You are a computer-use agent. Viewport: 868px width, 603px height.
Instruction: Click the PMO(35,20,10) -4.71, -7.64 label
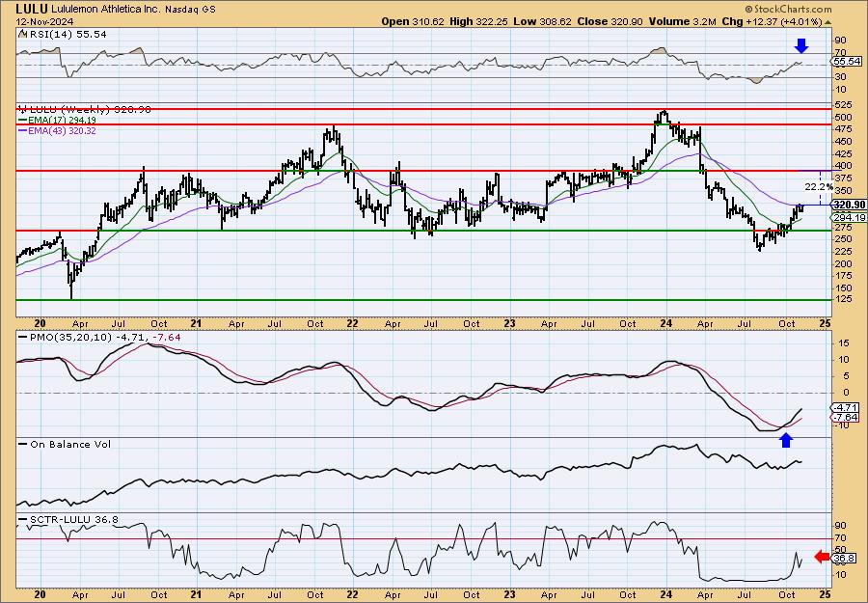tap(104, 337)
